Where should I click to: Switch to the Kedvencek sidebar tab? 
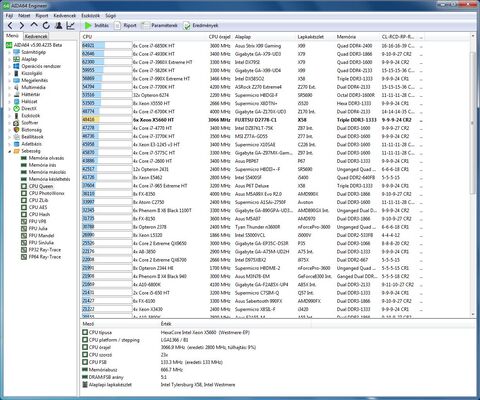pyautogui.click(x=36, y=36)
